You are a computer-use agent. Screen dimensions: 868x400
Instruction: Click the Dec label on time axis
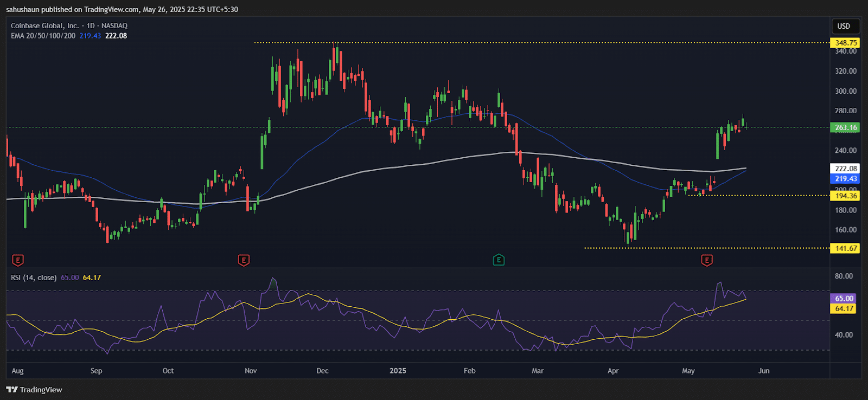coord(322,371)
